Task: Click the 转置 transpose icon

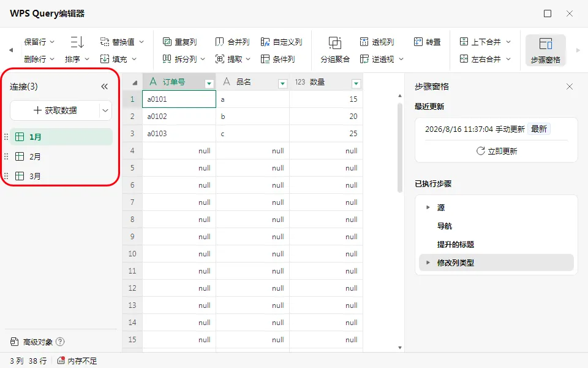Action: pyautogui.click(x=418, y=42)
